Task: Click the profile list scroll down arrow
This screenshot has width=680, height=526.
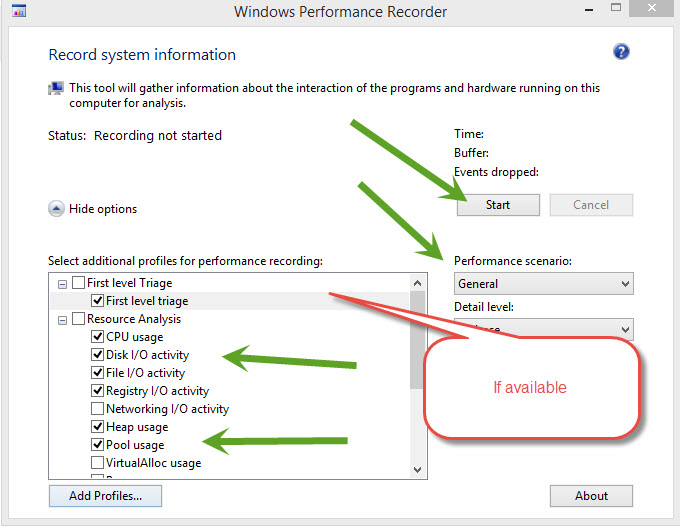Action: coord(418,470)
